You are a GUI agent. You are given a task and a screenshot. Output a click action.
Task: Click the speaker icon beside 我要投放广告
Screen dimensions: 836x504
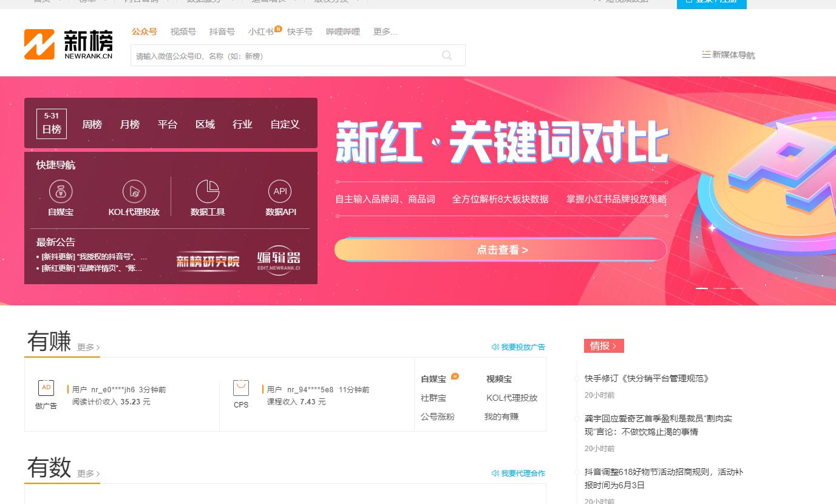pyautogui.click(x=495, y=347)
